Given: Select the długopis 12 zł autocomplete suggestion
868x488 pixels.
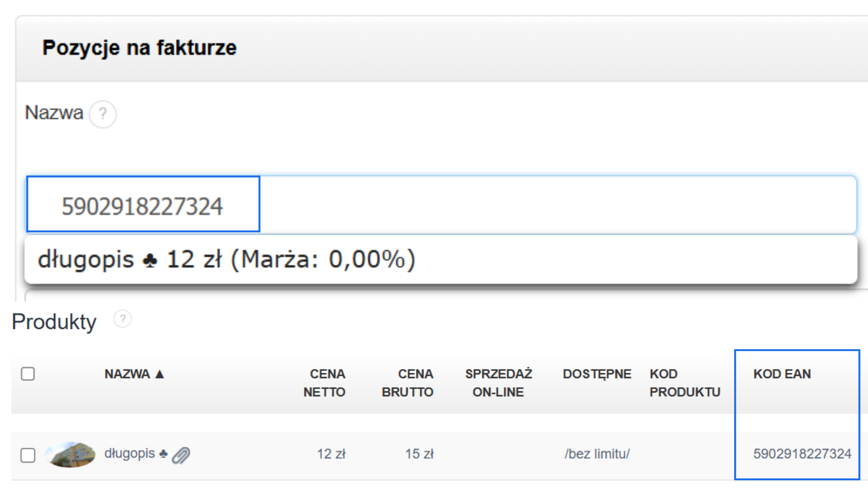Looking at the screenshot, I should [x=226, y=259].
